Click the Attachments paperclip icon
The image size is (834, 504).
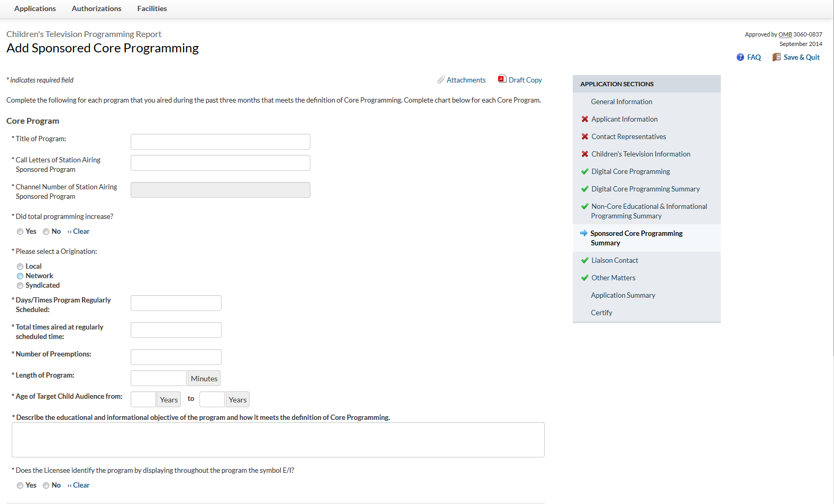(x=441, y=80)
